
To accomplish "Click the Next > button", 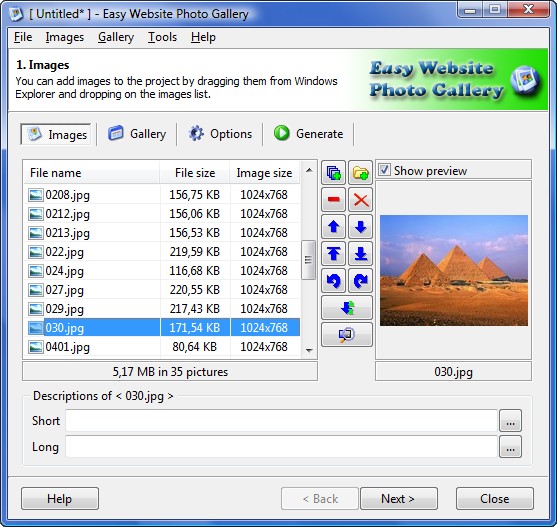I will click(399, 499).
